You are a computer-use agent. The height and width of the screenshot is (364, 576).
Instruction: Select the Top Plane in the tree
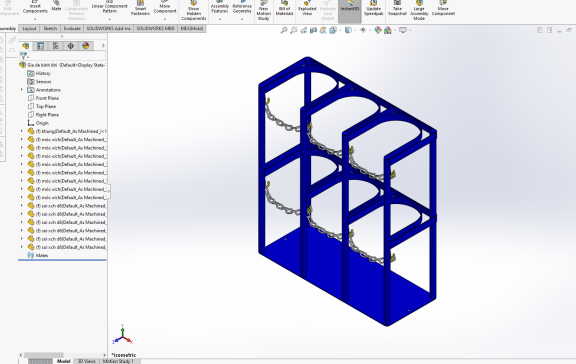pyautogui.click(x=42, y=106)
